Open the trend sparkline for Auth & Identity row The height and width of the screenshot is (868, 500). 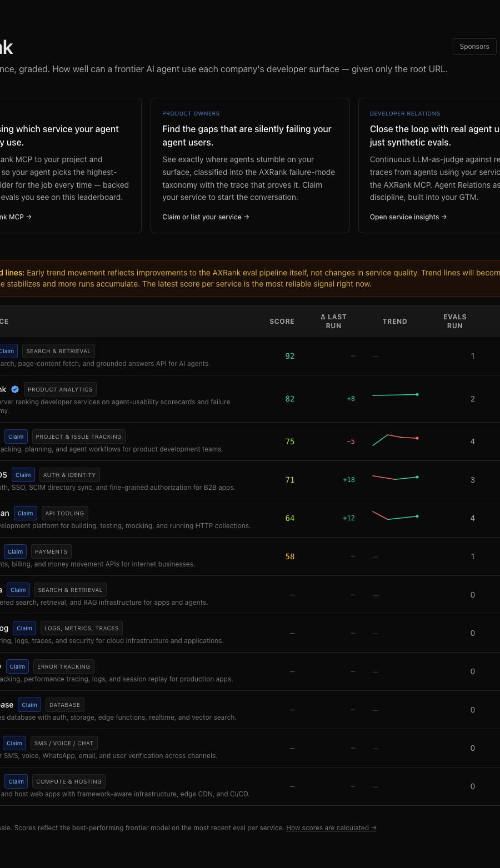395,478
